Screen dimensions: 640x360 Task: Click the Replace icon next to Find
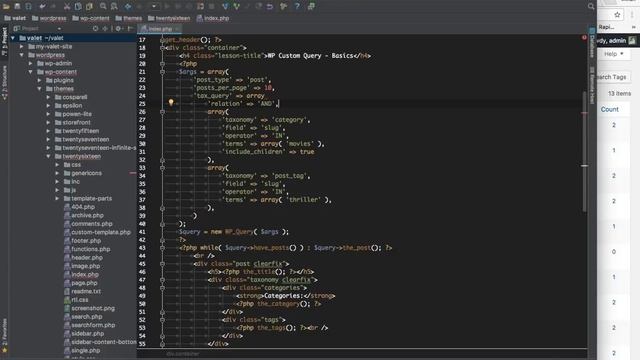point(114,7)
